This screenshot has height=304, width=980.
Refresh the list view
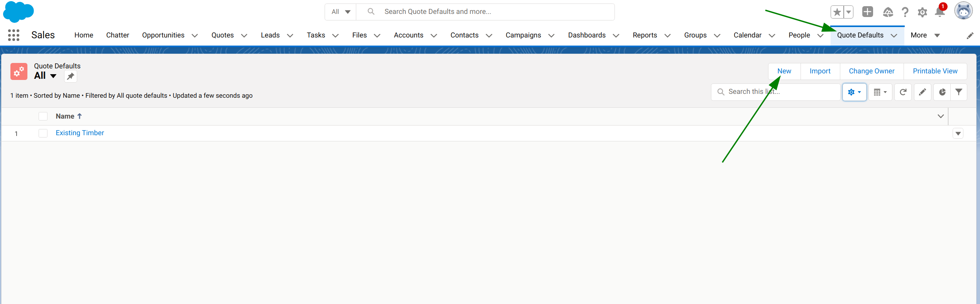903,92
